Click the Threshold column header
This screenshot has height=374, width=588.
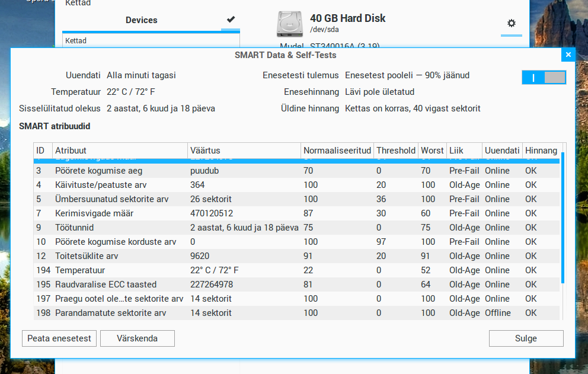pyautogui.click(x=395, y=151)
